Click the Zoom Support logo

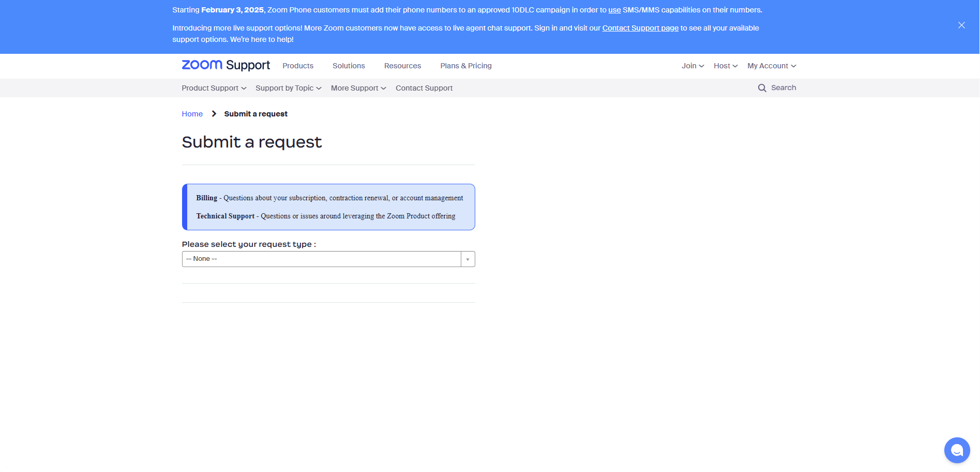(225, 65)
